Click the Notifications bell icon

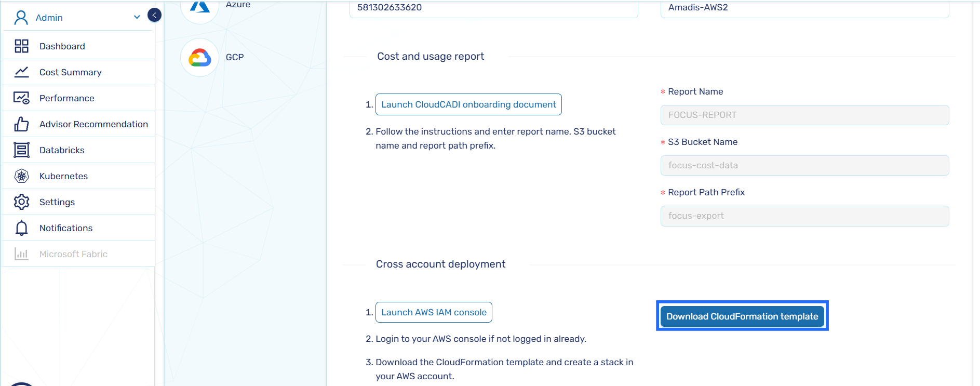tap(21, 228)
